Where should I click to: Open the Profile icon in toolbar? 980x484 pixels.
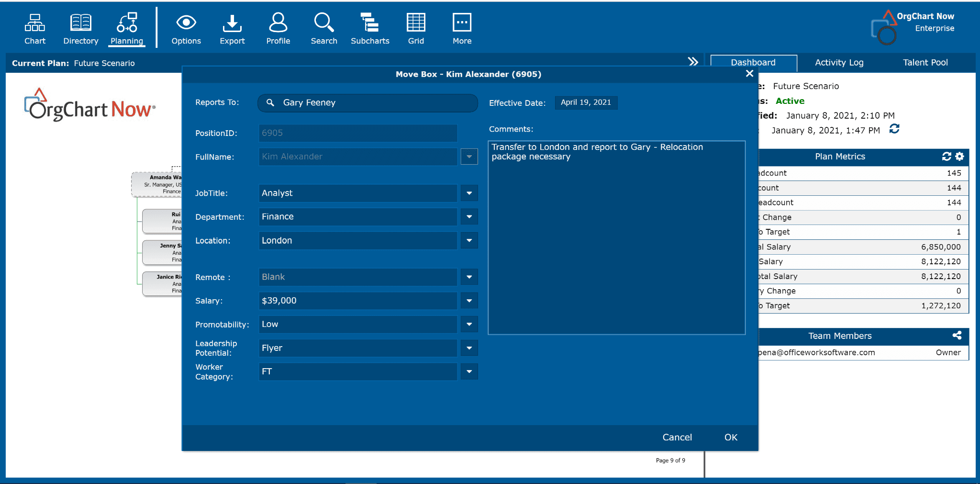click(x=278, y=29)
